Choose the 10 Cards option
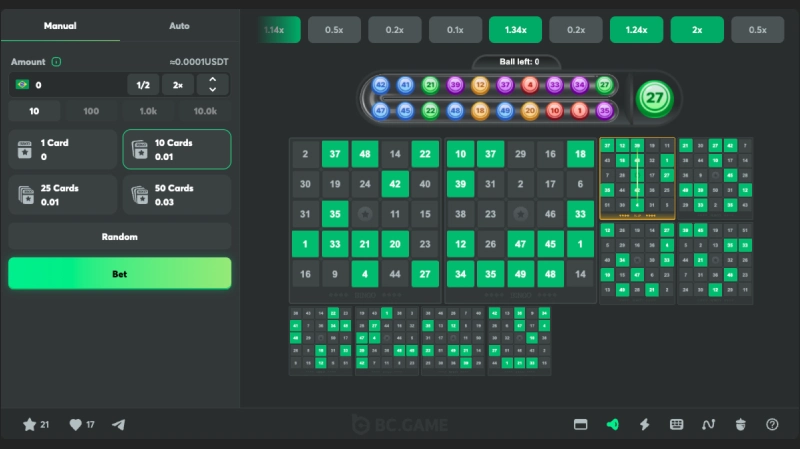This screenshot has width=800, height=449. [177, 149]
